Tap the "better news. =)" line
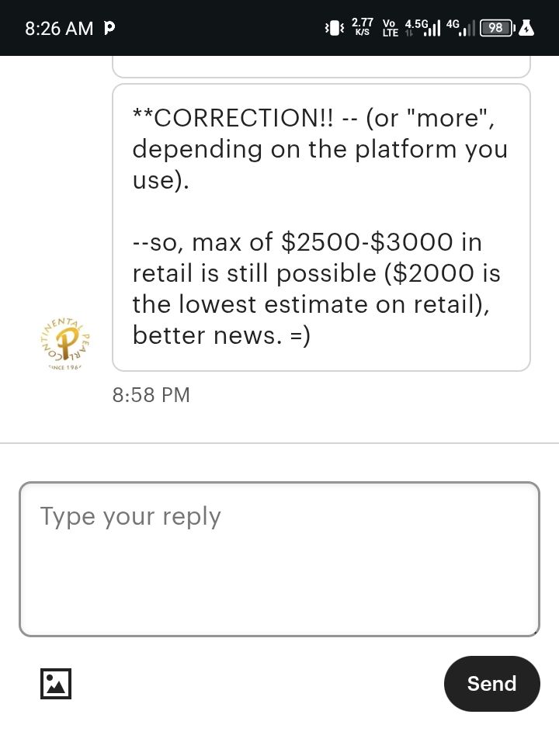The width and height of the screenshot is (559, 756). [221, 336]
